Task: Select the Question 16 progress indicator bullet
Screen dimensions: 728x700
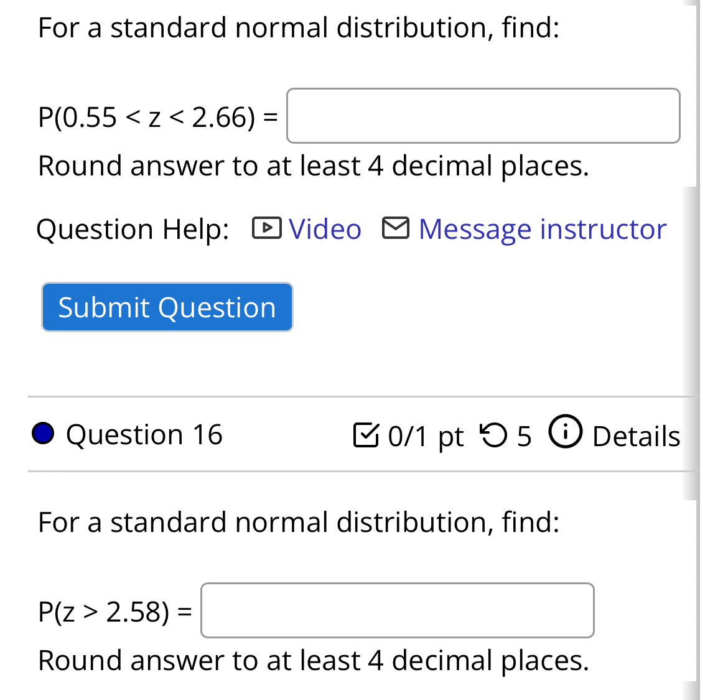Action: (42, 433)
